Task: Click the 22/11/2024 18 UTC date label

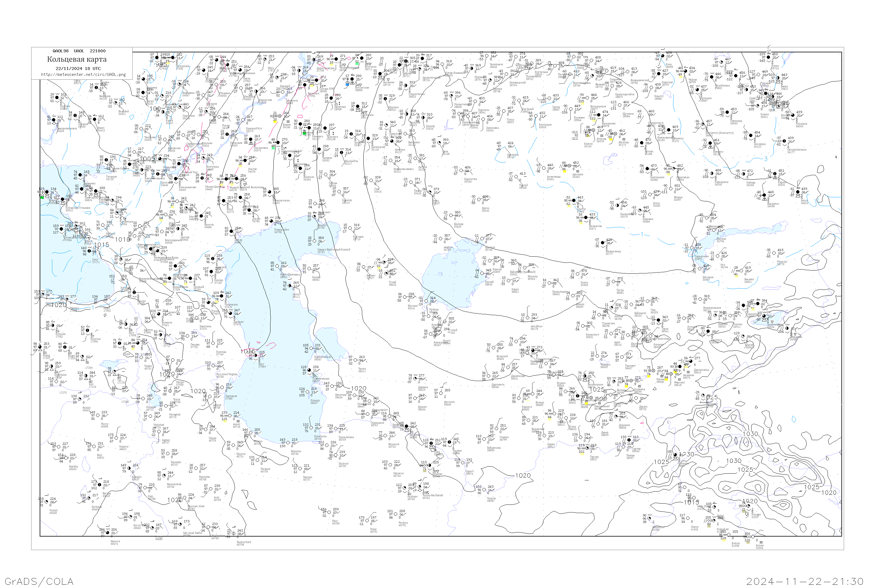Action: (78, 69)
